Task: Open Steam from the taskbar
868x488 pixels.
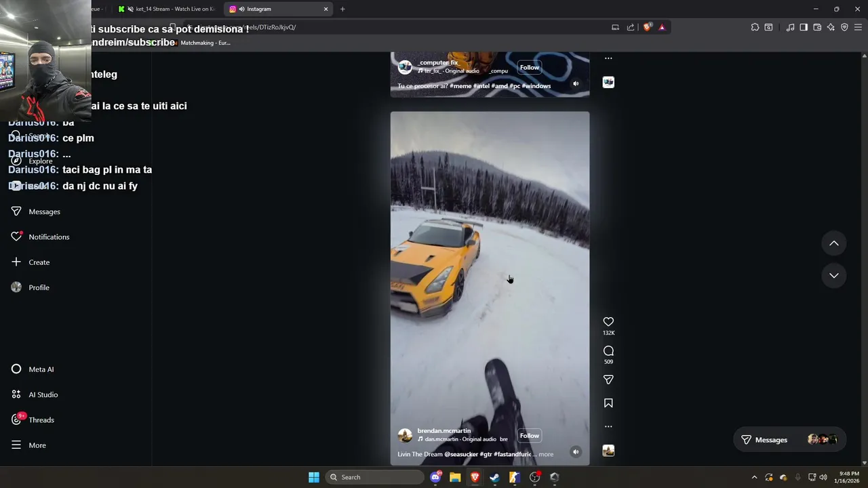Action: [494, 477]
